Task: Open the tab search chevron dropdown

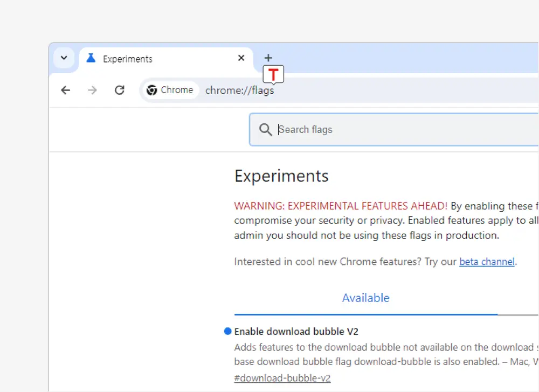Action: point(64,58)
